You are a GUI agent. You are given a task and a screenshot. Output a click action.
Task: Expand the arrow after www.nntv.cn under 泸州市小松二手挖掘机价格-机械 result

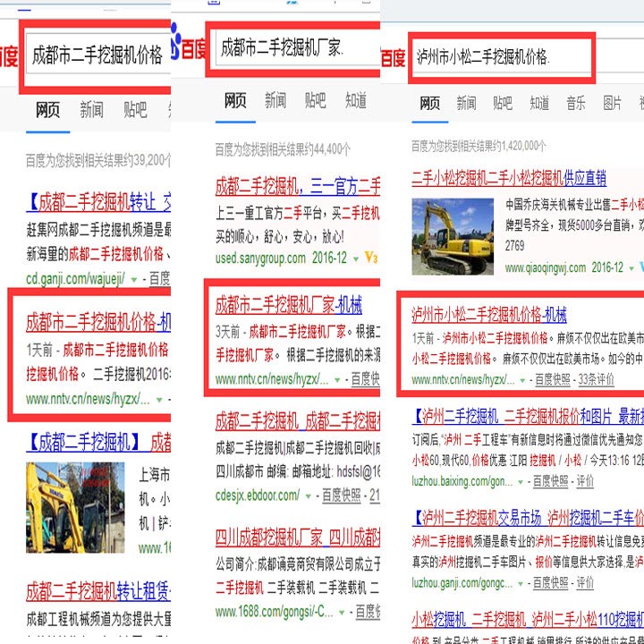click(522, 381)
